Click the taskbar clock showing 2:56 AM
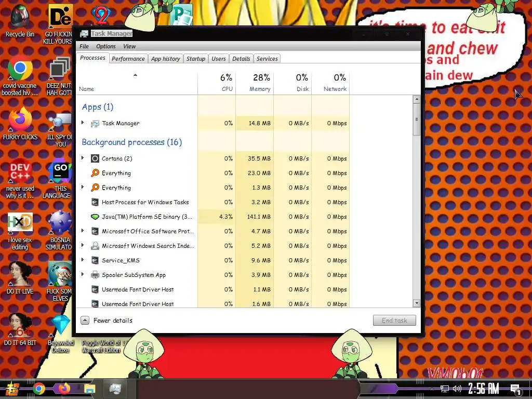532x399 pixels. (484, 389)
